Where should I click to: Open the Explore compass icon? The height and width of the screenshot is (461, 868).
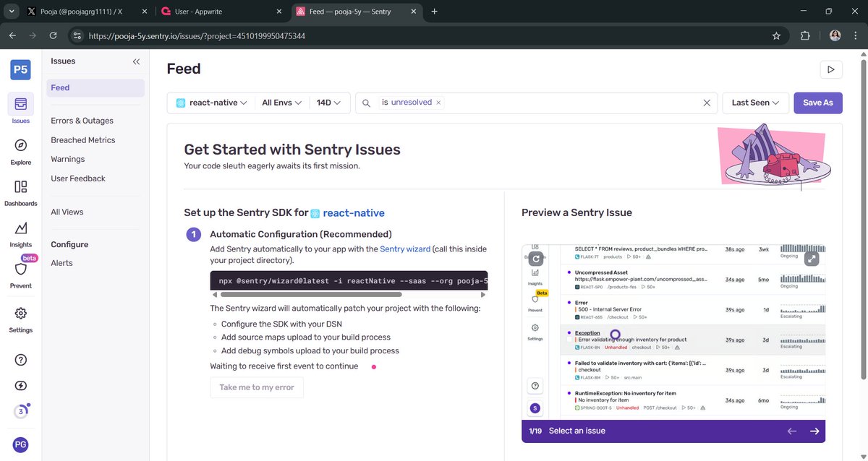[x=21, y=145]
